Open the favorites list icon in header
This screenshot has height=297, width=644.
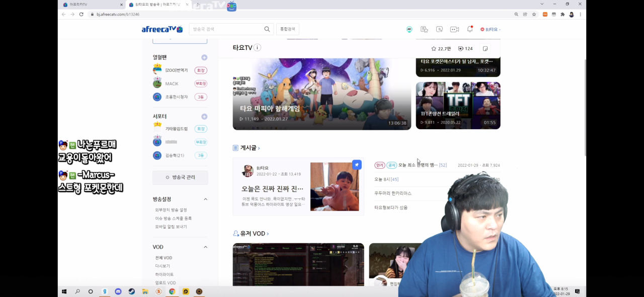[x=424, y=29]
